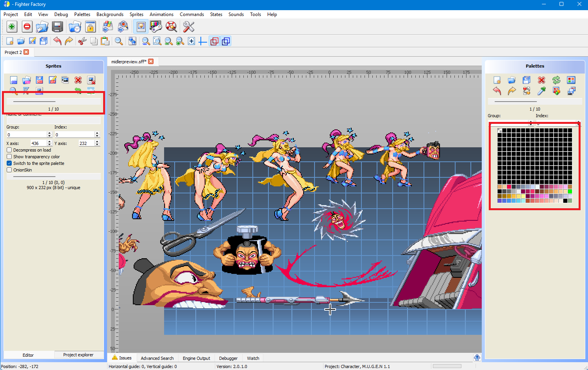Click the red X delete sprite icon
Image resolution: width=588 pixels, height=370 pixels.
point(78,80)
